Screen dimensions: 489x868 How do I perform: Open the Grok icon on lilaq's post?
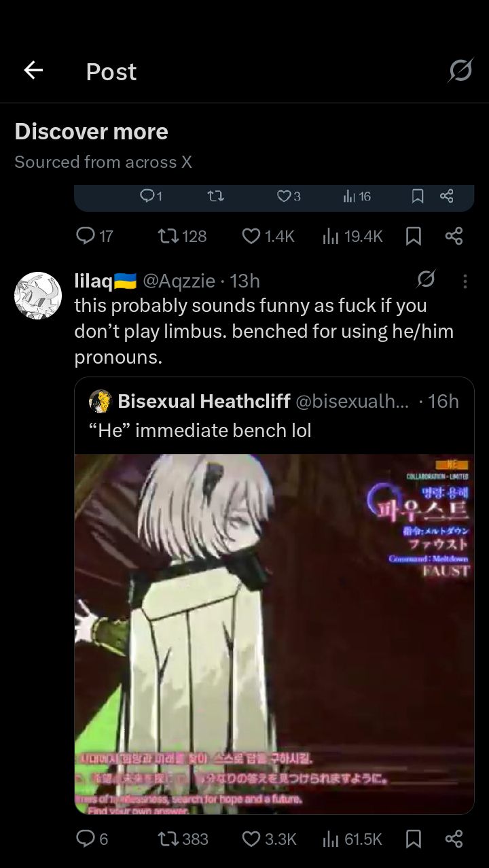[x=426, y=279]
